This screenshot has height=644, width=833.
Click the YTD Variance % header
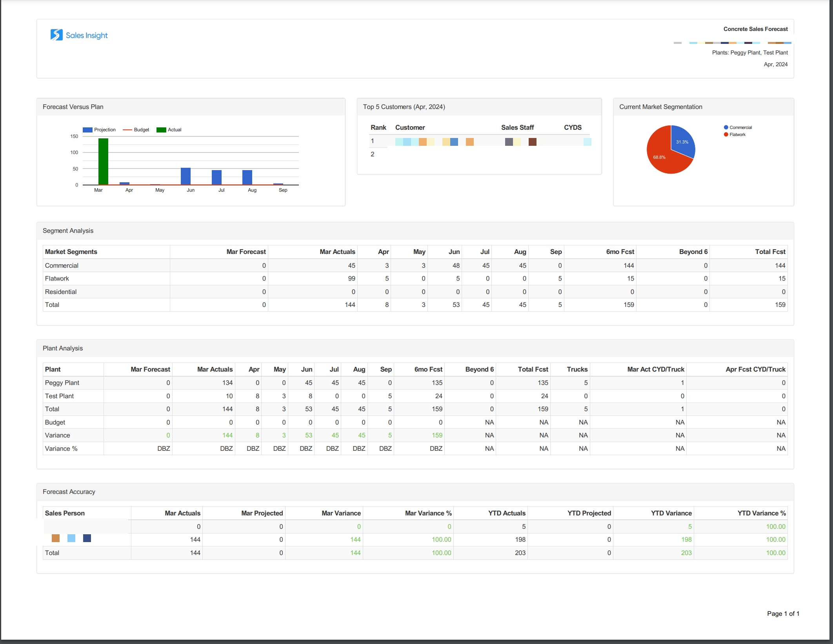pos(761,513)
